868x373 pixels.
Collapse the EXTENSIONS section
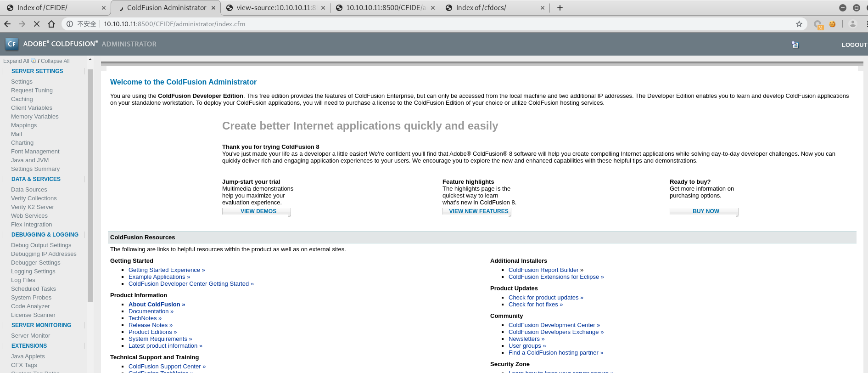coord(29,346)
